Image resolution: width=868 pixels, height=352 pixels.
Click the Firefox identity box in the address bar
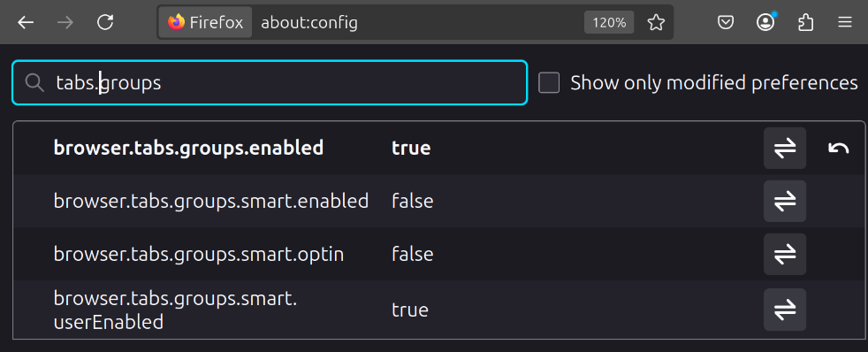click(206, 23)
